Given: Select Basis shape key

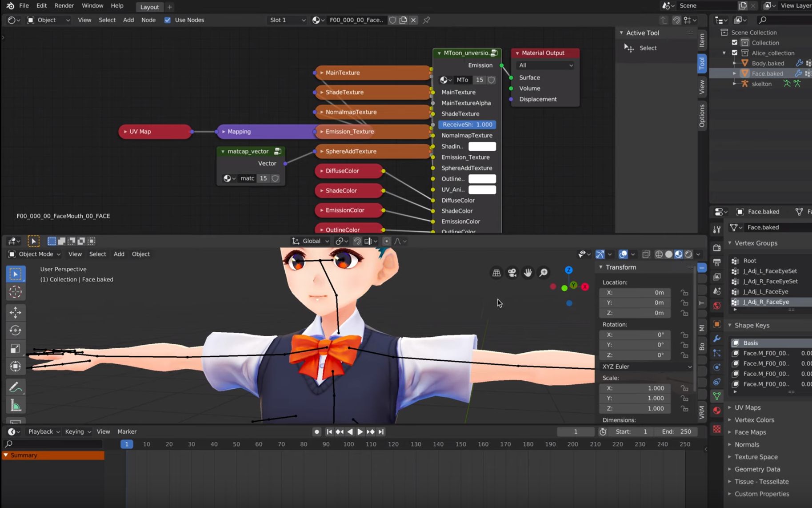Looking at the screenshot, I should point(751,343).
